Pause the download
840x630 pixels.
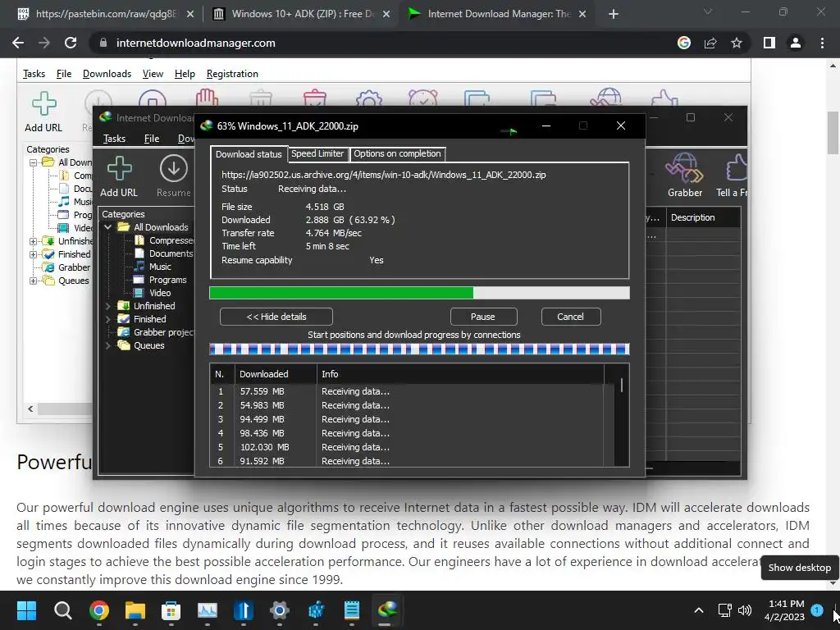tap(483, 317)
